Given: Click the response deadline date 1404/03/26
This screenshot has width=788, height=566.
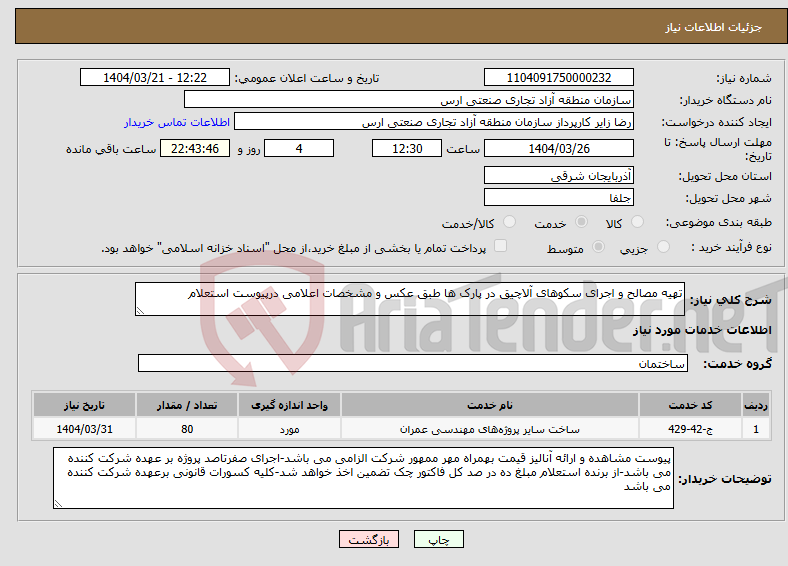Looking at the screenshot, I should click(558, 148).
